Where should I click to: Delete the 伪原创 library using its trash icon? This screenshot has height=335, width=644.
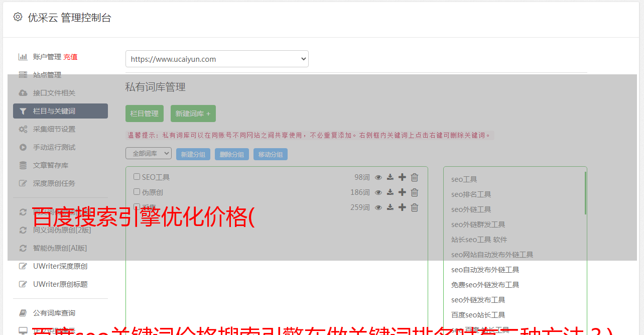click(x=415, y=192)
